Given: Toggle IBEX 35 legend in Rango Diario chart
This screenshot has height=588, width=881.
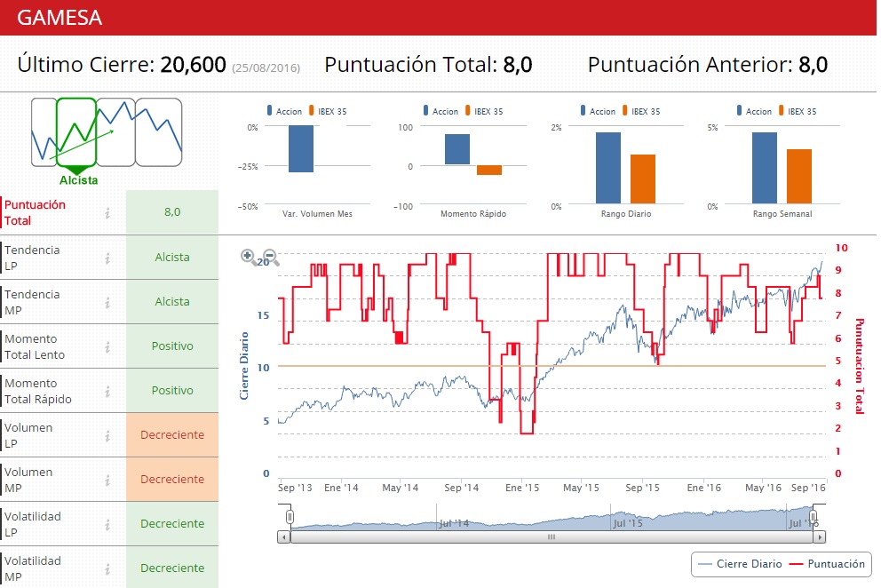Looking at the screenshot, I should point(641,111).
